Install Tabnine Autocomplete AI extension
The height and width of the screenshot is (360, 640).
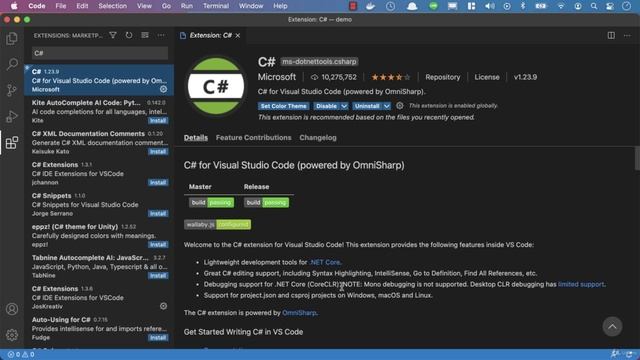point(158,276)
